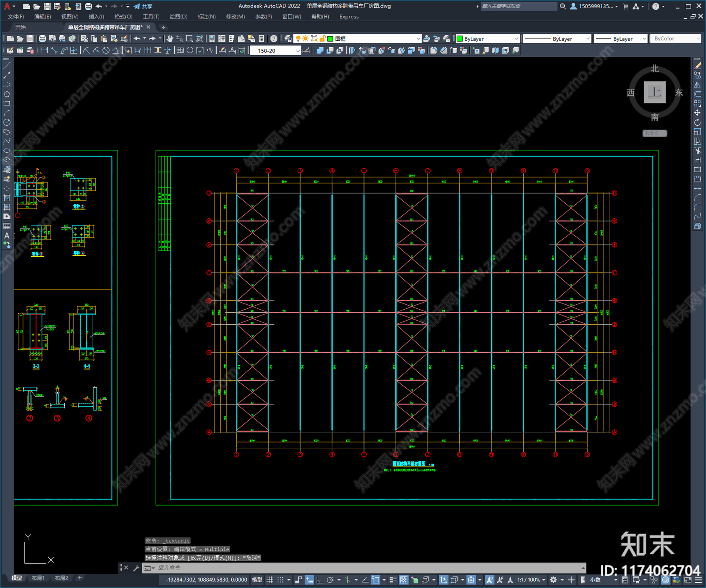Image resolution: width=706 pixels, height=588 pixels.
Task: Activate the Pan hand tool
Action: pyautogui.click(x=170, y=39)
